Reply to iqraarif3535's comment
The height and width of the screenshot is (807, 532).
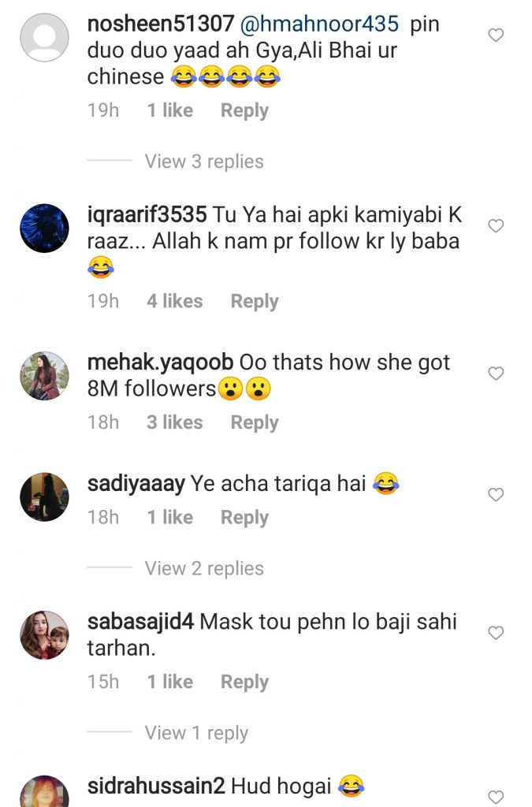pos(254,301)
